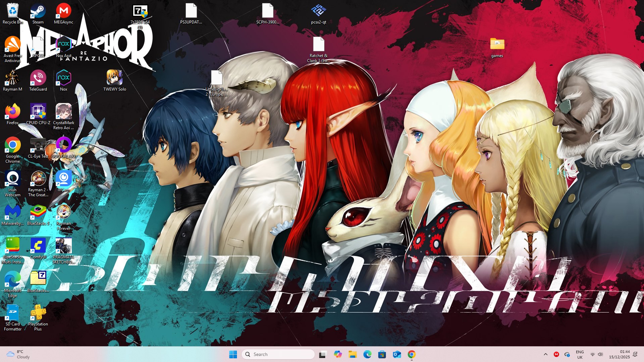644x362 pixels.
Task: Open the Windows Start menu
Action: (233, 354)
